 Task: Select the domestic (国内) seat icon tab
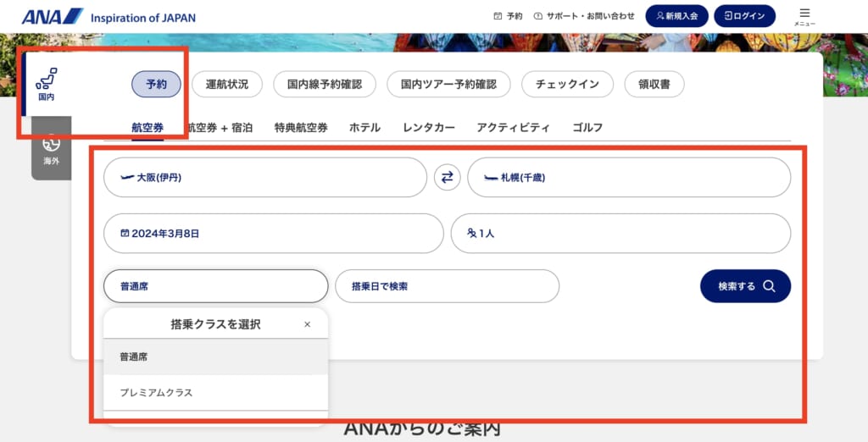(47, 85)
